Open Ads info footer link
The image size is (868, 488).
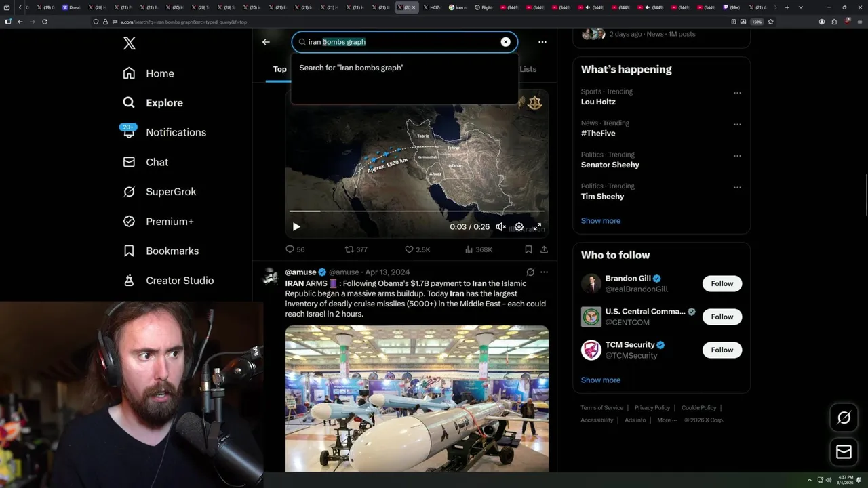635,420
